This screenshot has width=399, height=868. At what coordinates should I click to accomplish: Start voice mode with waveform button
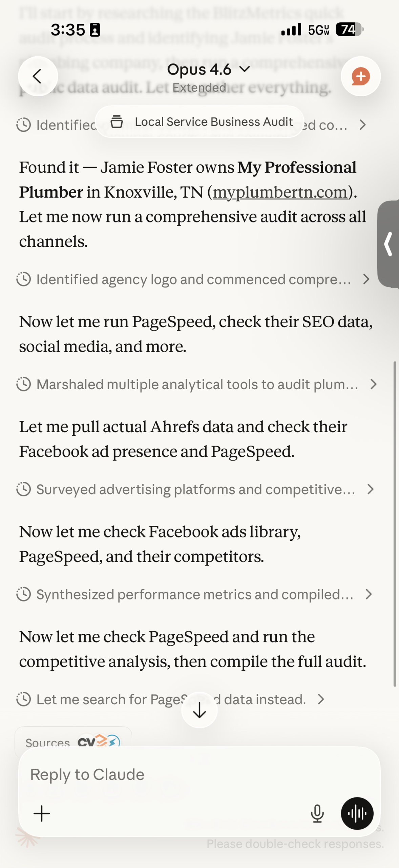[357, 813]
